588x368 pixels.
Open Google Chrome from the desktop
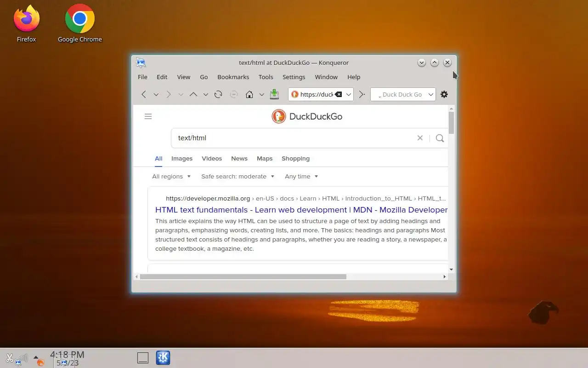point(80,24)
